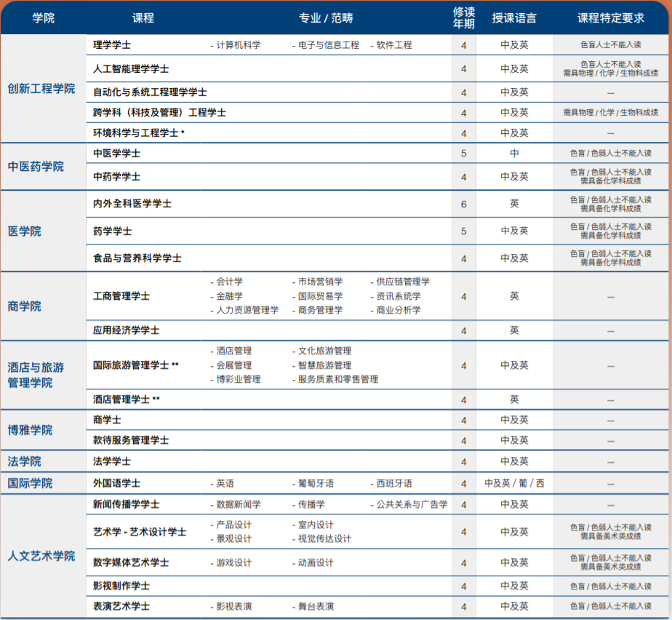Click the 商学士 course name
672x620 pixels.
[x=107, y=420]
